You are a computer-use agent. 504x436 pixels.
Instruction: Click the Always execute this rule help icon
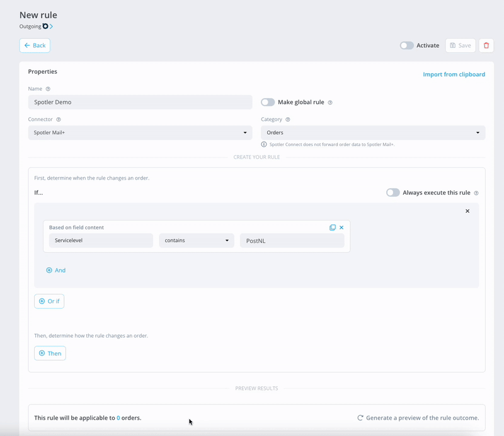click(476, 193)
